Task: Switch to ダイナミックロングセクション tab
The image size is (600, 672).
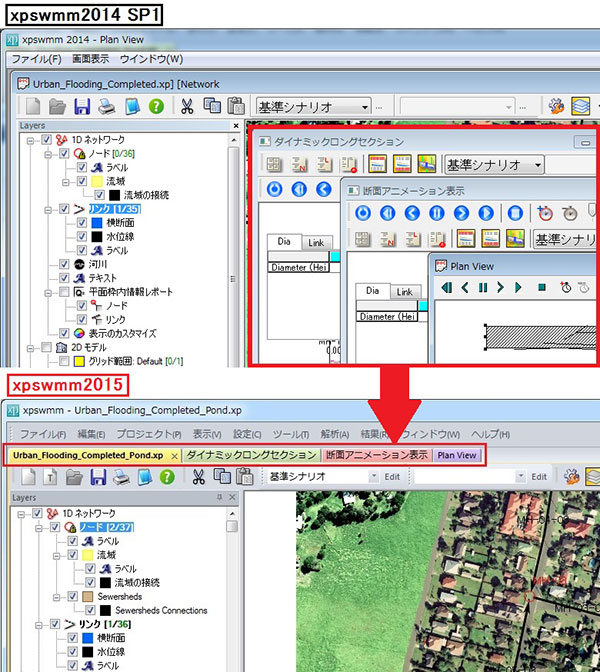Action: click(252, 455)
